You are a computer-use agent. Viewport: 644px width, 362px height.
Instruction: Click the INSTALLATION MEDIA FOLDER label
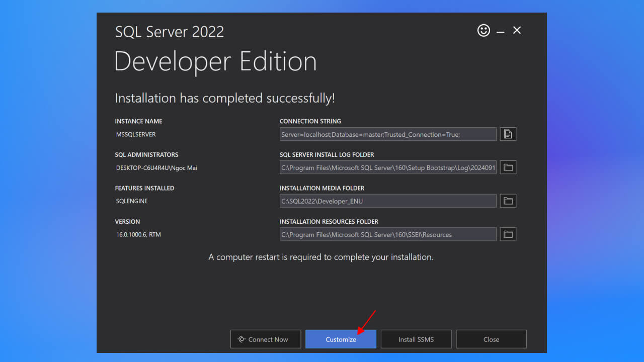[322, 188]
